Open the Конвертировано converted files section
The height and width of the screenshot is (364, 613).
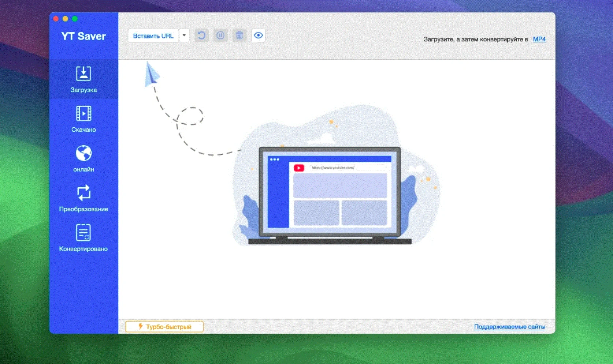[83, 239]
